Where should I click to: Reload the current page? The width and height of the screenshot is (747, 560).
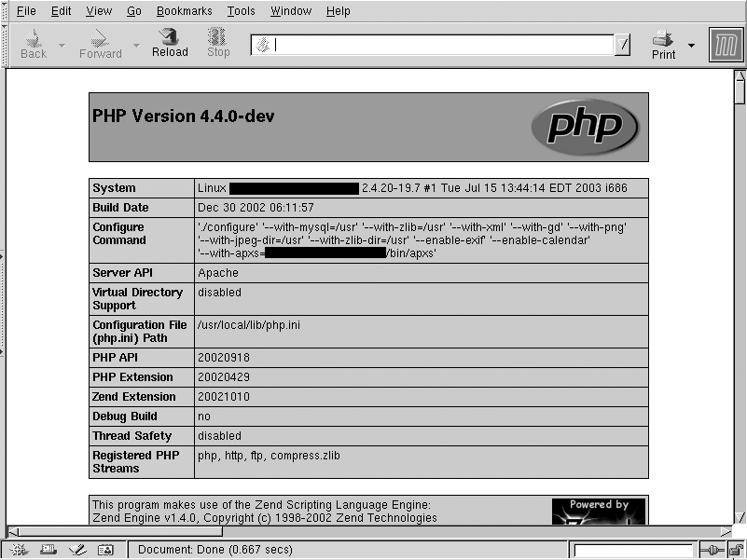(x=169, y=42)
